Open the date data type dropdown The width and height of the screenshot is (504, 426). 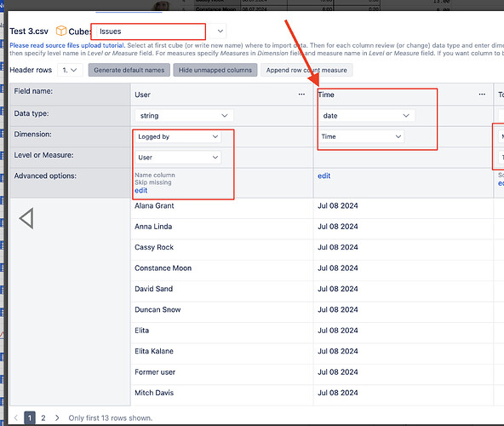[x=366, y=116]
